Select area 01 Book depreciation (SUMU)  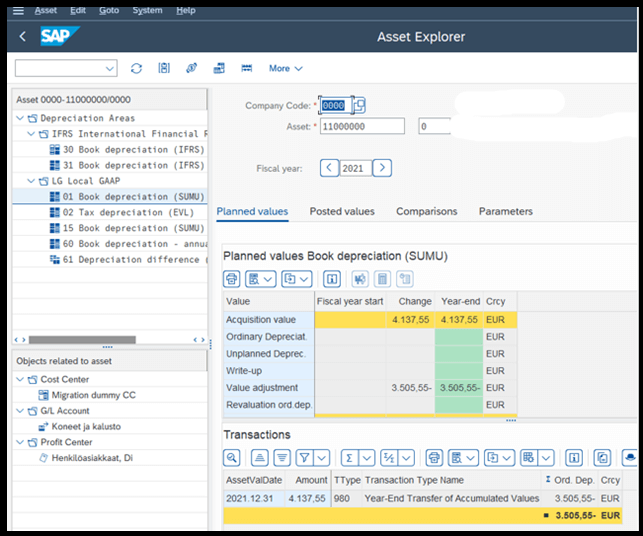click(x=127, y=197)
